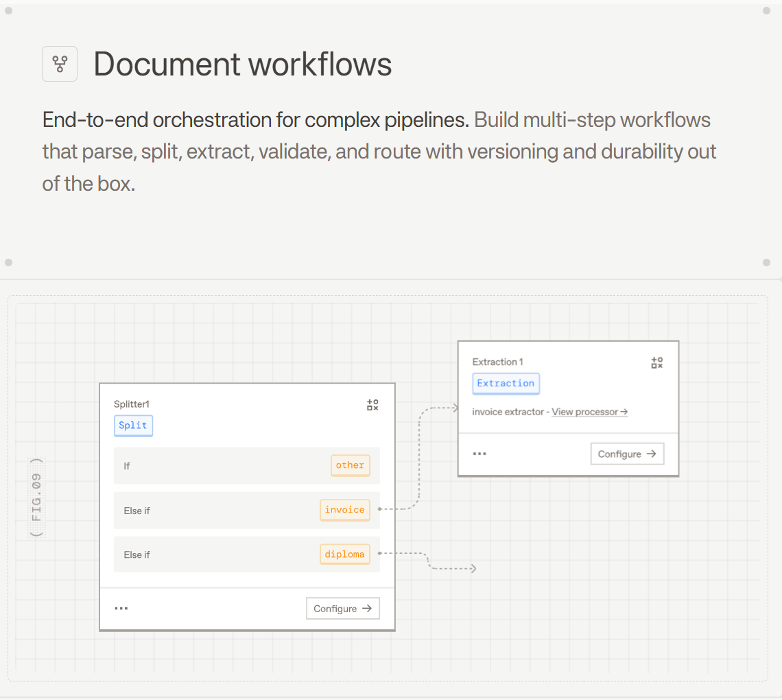Click the shapes icon on Extraction 1 node
782x700 pixels.
point(656,363)
